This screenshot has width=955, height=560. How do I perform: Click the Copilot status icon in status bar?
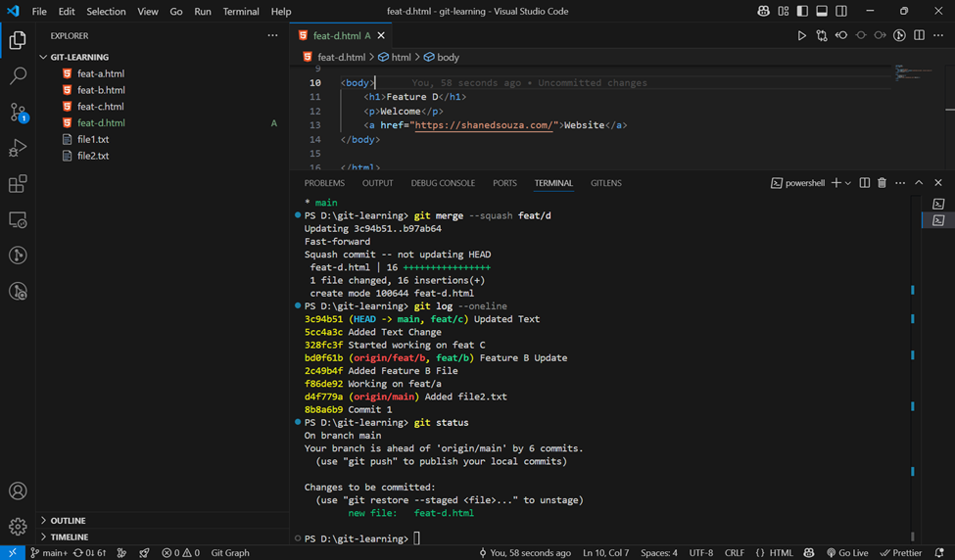(x=809, y=553)
